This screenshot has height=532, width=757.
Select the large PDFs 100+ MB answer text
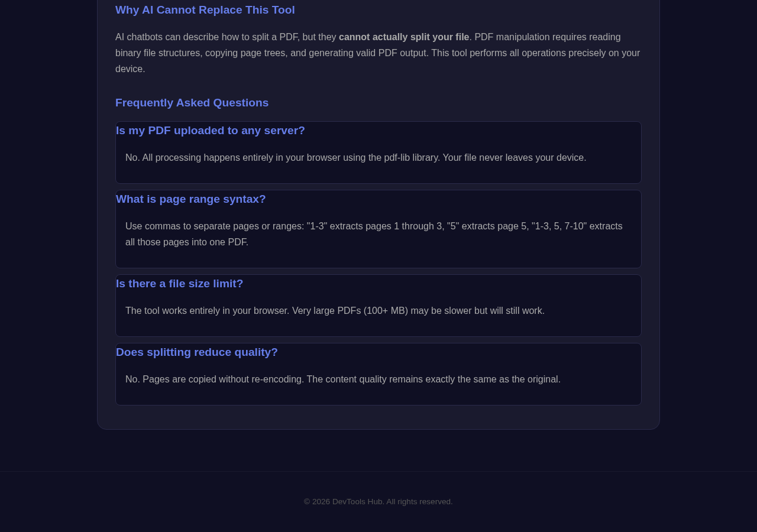tap(335, 311)
